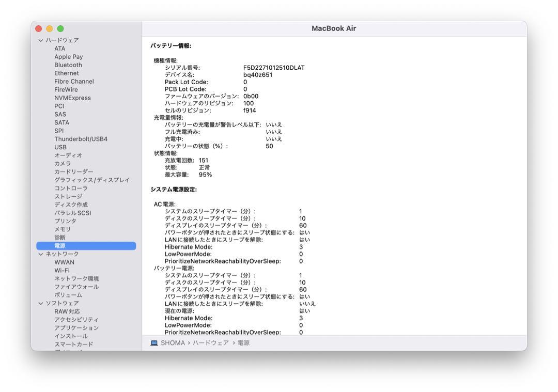558x392 pixels.
Task: Open ネットワーク環境 entry
Action: (76, 278)
